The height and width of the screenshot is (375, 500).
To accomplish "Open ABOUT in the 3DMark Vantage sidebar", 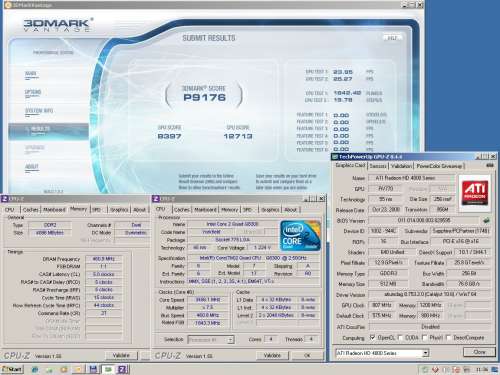I will click(x=32, y=167).
